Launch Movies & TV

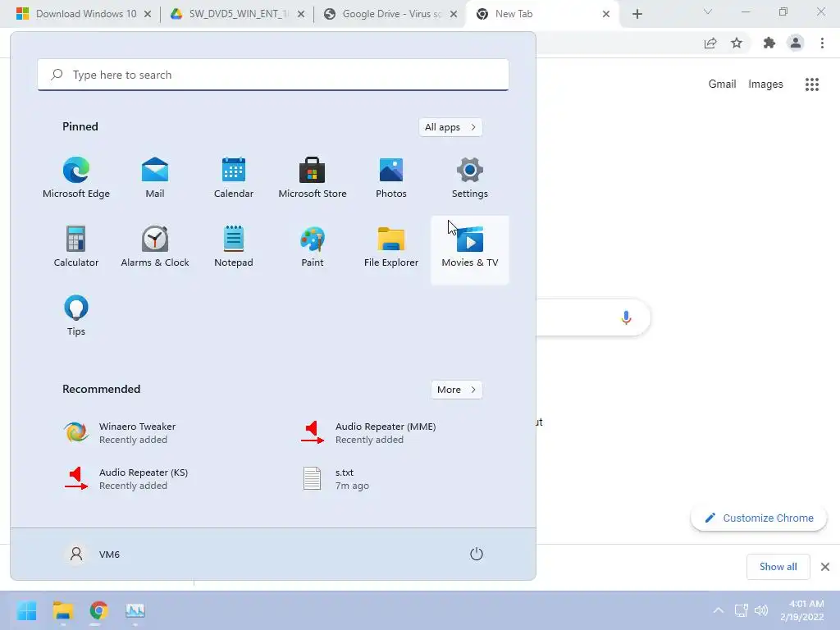point(470,249)
